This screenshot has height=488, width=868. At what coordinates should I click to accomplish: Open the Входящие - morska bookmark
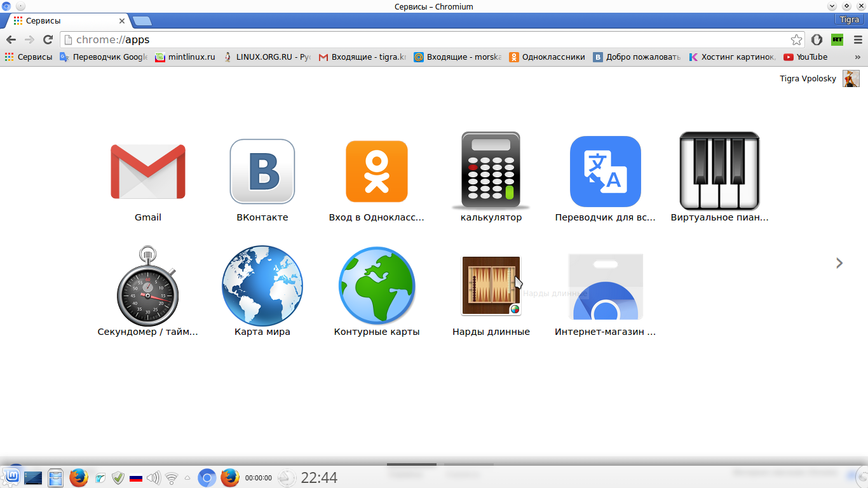[458, 57]
